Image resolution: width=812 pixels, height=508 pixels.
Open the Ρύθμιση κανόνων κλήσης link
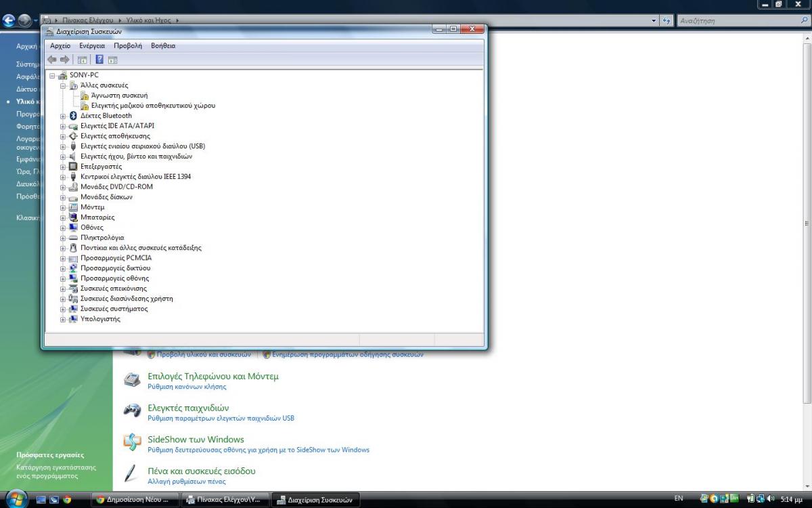point(187,387)
